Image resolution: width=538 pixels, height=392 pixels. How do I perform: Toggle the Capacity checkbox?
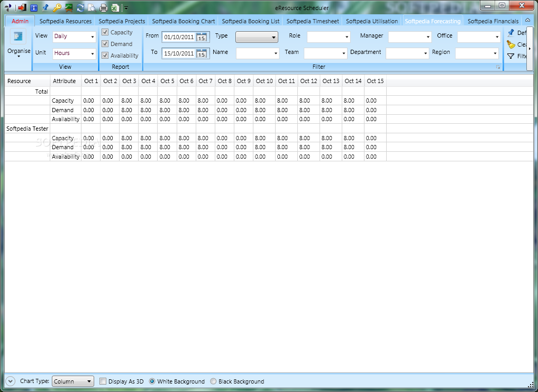click(x=105, y=32)
